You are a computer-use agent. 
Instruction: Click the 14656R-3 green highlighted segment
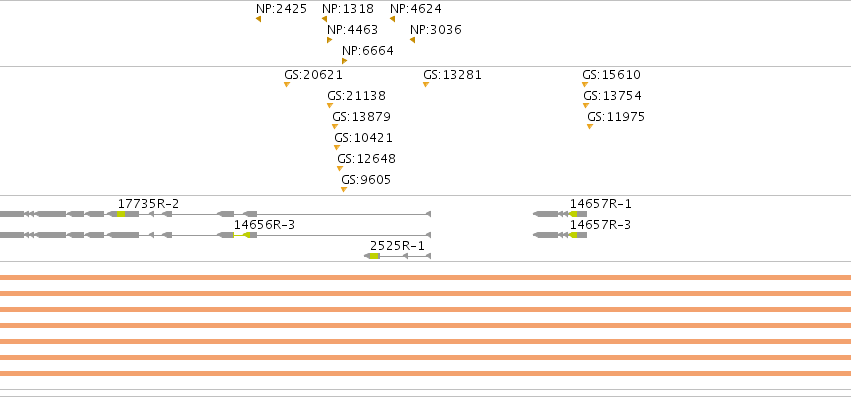(x=242, y=235)
